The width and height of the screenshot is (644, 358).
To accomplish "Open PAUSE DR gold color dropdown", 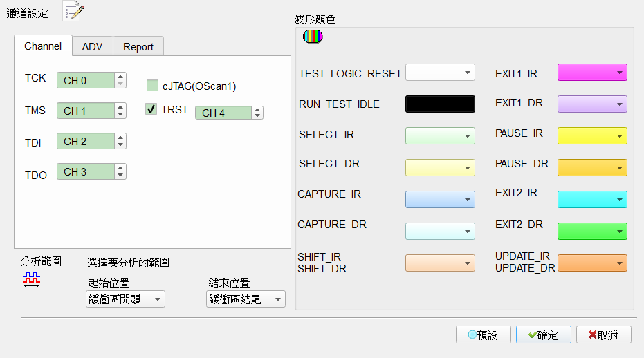I will click(592, 167).
